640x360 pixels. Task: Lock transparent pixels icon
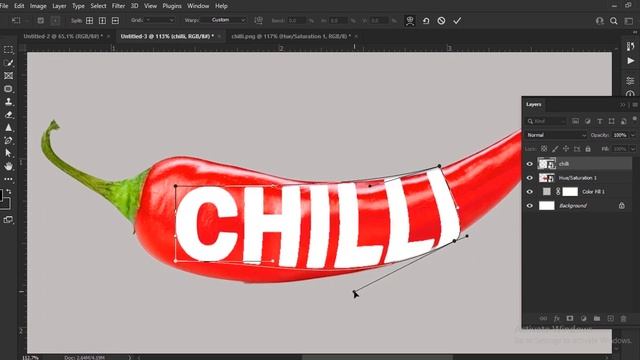(544, 149)
